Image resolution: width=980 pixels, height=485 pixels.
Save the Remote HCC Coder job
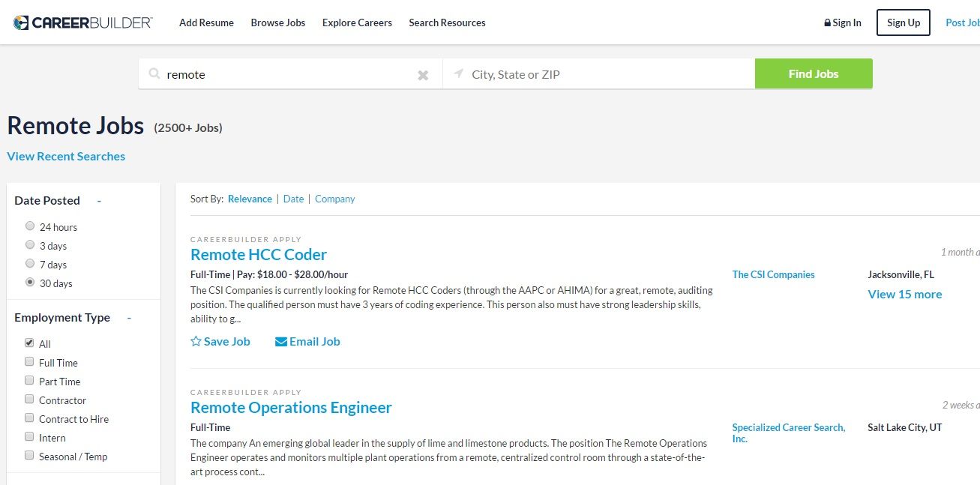[x=220, y=341]
